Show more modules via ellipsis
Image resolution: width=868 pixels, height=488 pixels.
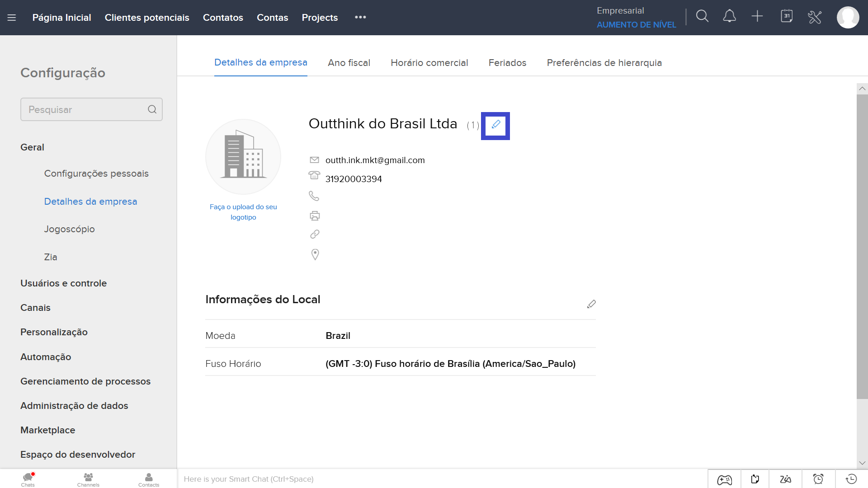click(360, 17)
